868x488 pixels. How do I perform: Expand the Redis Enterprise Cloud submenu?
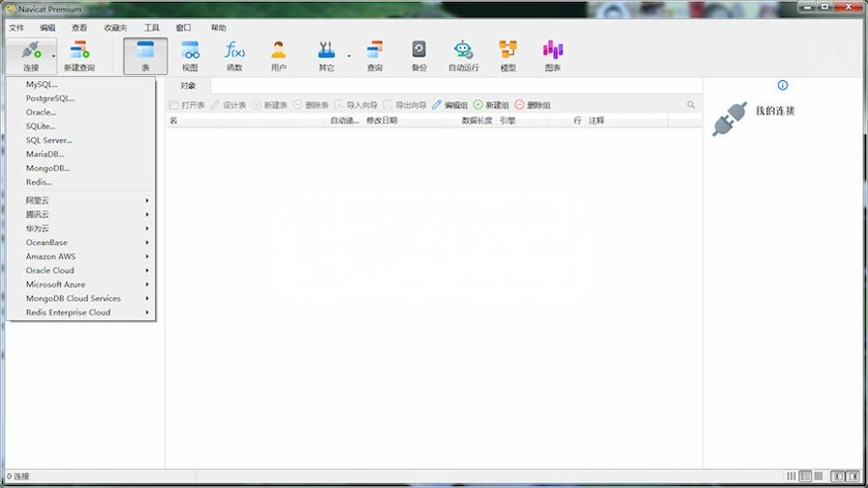(81, 312)
